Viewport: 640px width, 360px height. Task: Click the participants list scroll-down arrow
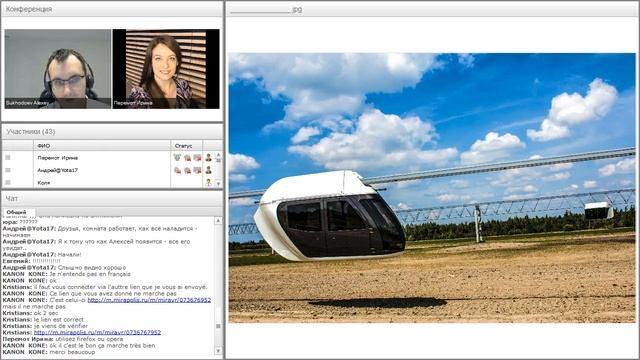pyautogui.click(x=218, y=184)
